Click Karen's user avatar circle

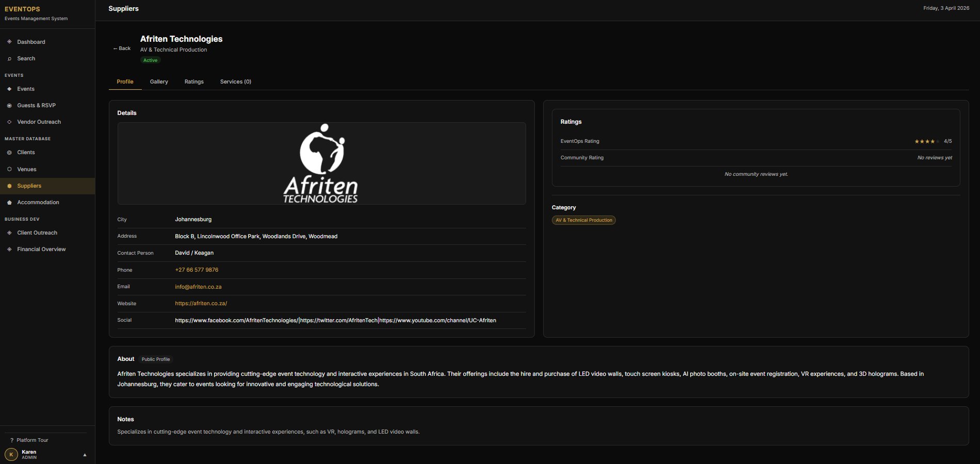point(11,455)
